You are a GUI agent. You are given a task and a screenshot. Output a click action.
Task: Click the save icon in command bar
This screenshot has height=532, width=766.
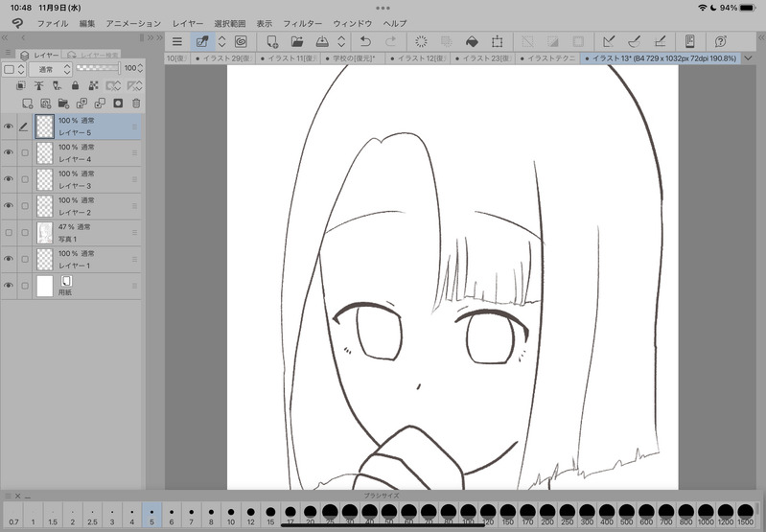322,41
